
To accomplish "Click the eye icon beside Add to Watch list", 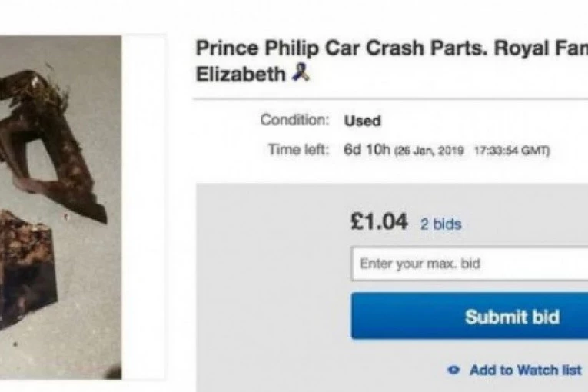I will [x=453, y=370].
